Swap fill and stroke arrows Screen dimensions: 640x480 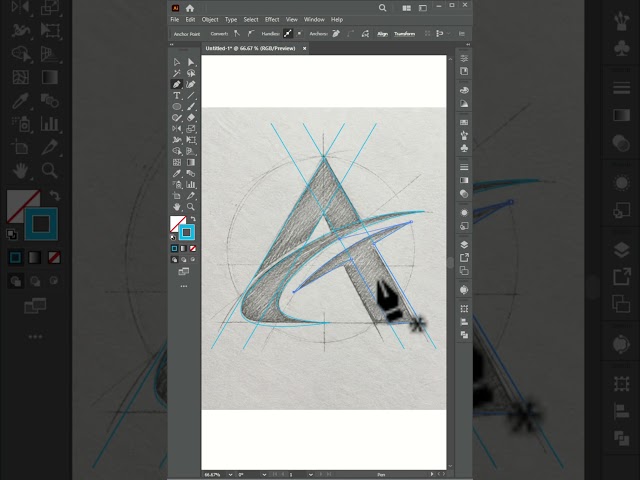(193, 219)
